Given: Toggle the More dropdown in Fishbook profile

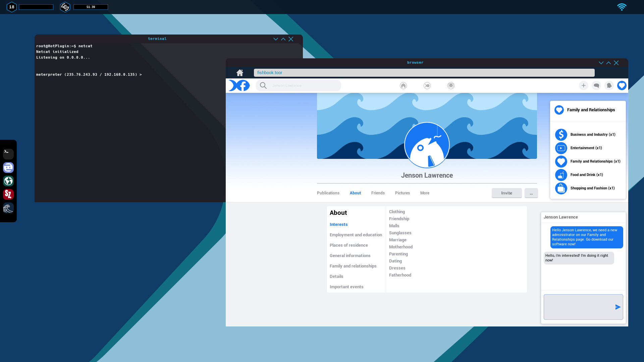Looking at the screenshot, I should (424, 193).
